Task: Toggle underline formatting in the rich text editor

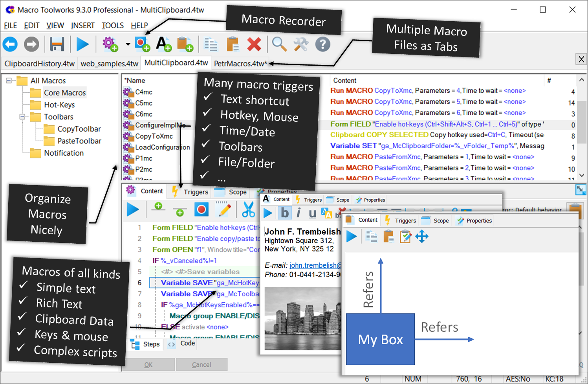Action: pyautogui.click(x=311, y=213)
